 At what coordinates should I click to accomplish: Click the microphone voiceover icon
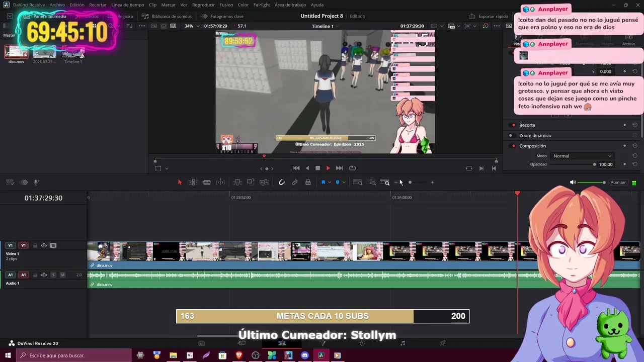(x=36, y=183)
